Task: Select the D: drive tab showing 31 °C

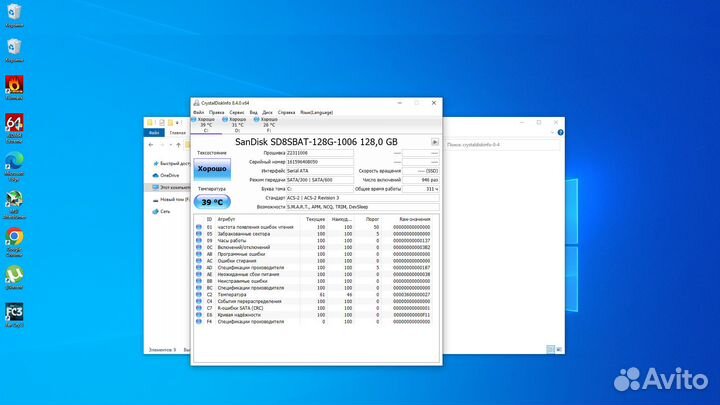Action: pyautogui.click(x=237, y=125)
